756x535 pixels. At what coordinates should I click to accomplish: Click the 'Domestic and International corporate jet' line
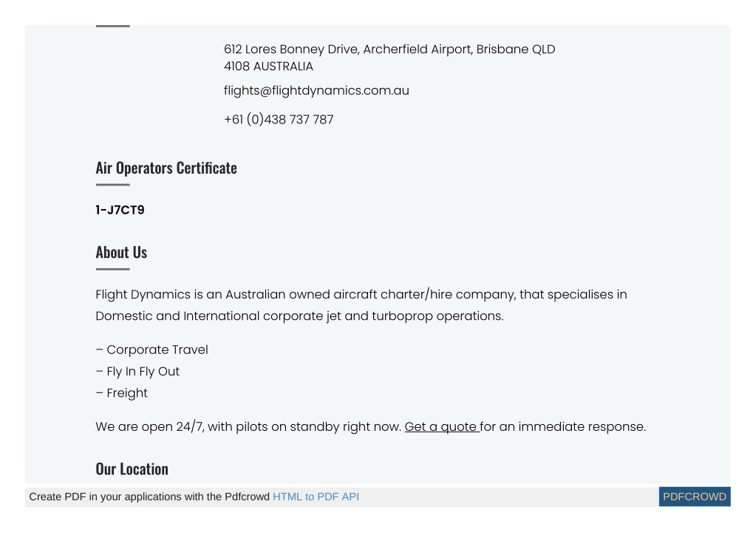pos(299,316)
